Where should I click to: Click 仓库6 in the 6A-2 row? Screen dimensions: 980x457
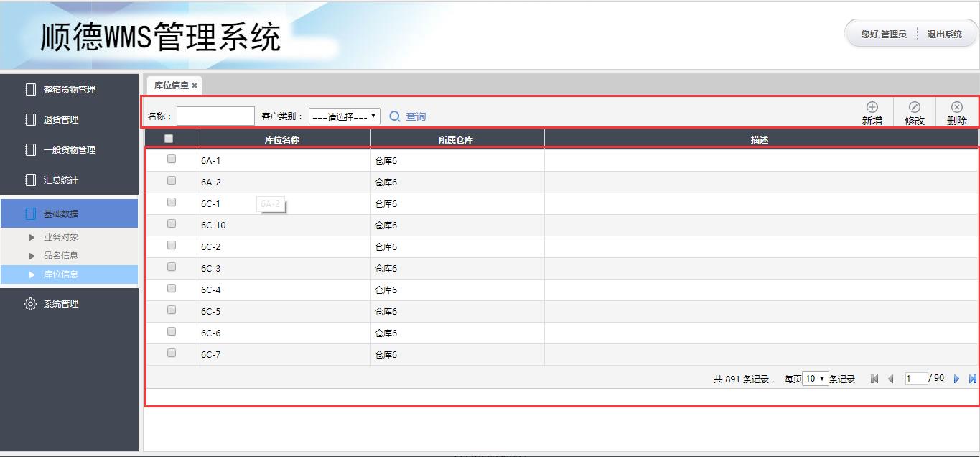pos(386,183)
